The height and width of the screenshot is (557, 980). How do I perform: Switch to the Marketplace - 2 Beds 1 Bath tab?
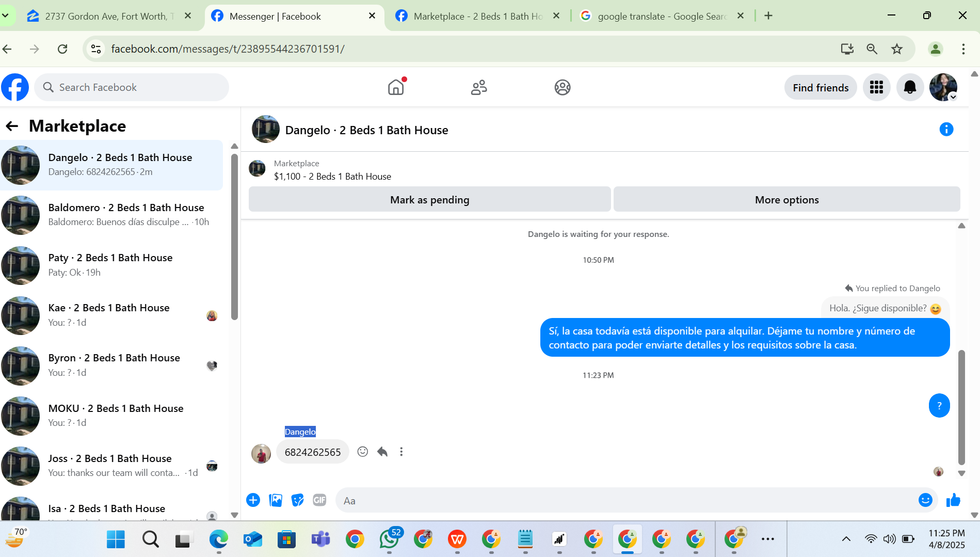pyautogui.click(x=477, y=16)
